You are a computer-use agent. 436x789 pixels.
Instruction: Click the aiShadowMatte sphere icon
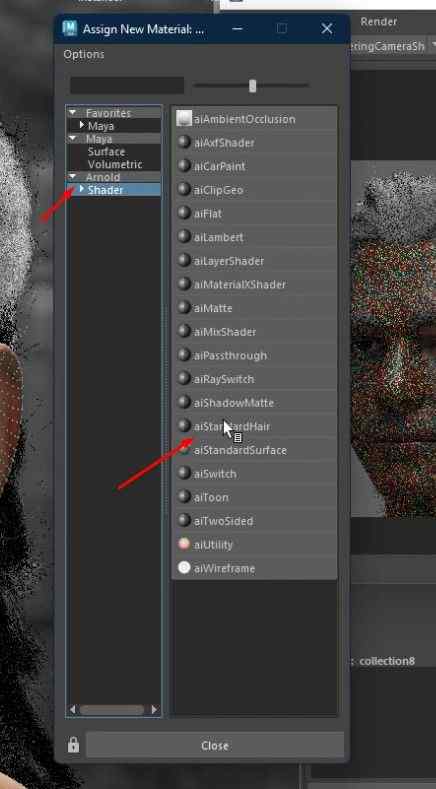pos(184,402)
